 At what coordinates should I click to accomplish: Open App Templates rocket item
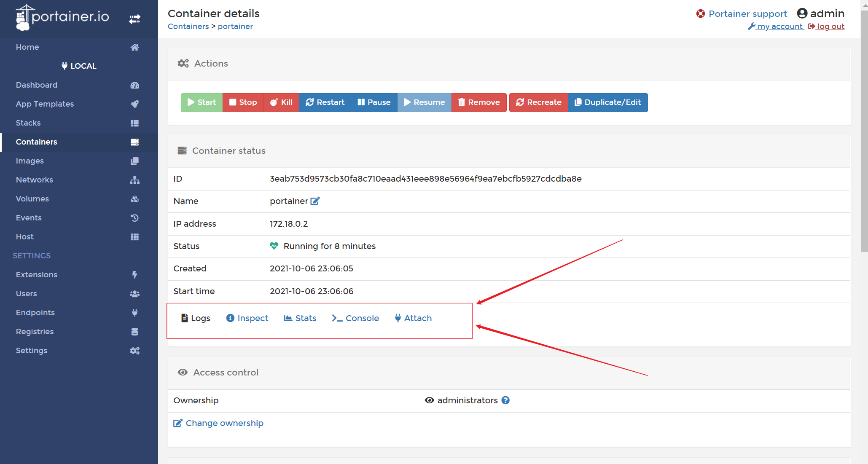pos(45,104)
